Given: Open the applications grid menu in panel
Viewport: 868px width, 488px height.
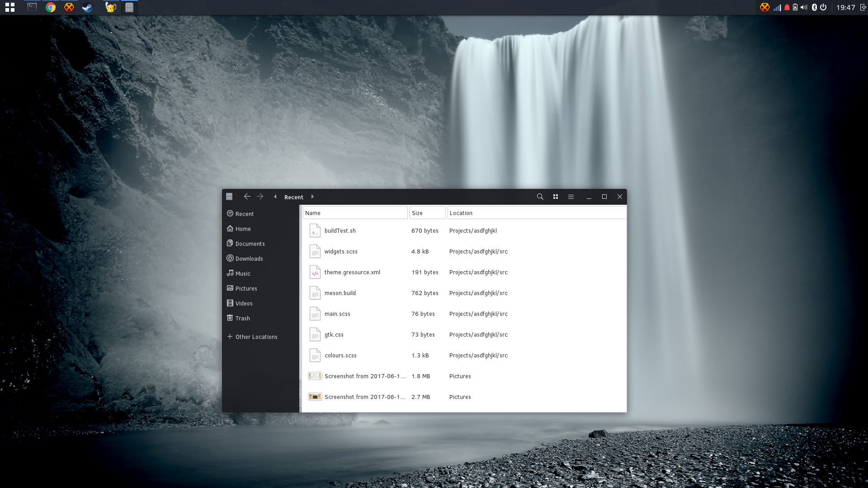Looking at the screenshot, I should (x=10, y=7).
